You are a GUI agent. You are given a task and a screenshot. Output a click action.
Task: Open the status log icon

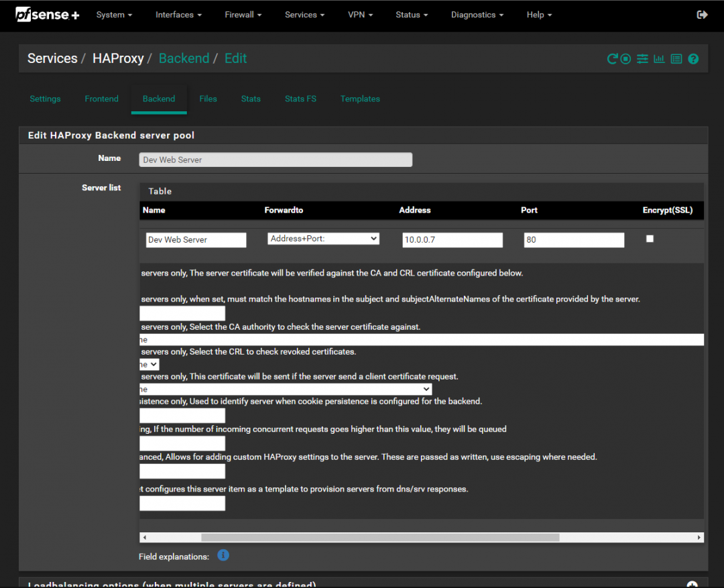click(676, 58)
